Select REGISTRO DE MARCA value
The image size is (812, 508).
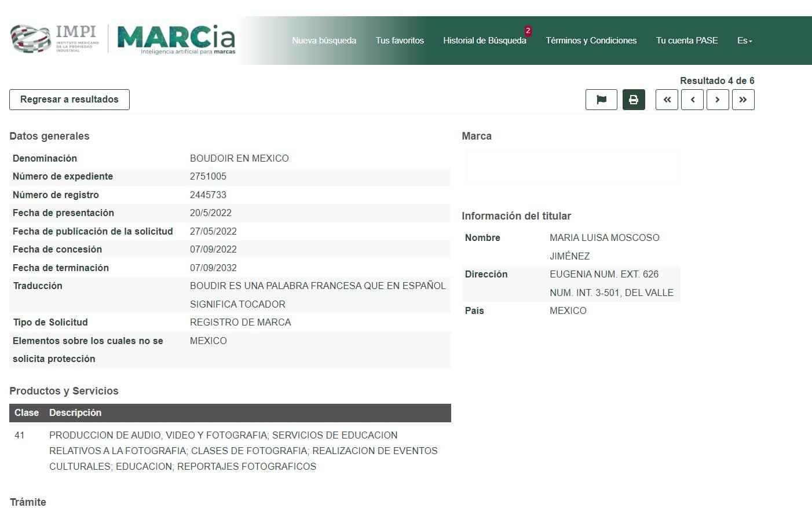click(x=240, y=322)
